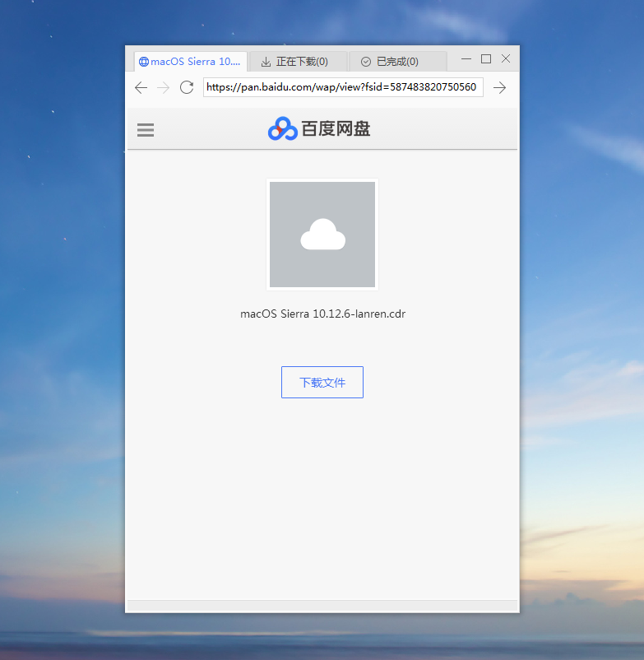Go forward with the greyed right arrow
This screenshot has width=644, height=660.
tap(163, 87)
